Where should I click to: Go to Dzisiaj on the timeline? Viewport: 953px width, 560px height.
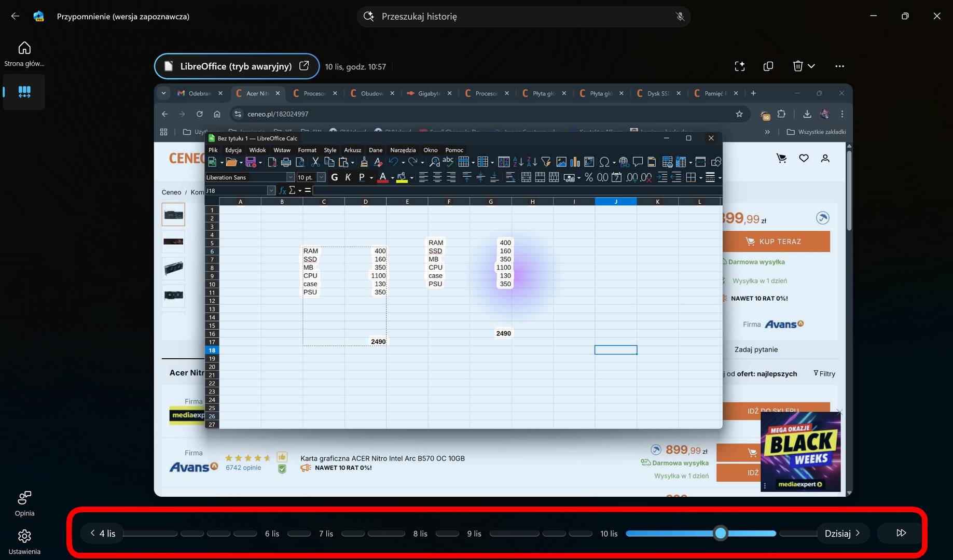click(x=842, y=534)
